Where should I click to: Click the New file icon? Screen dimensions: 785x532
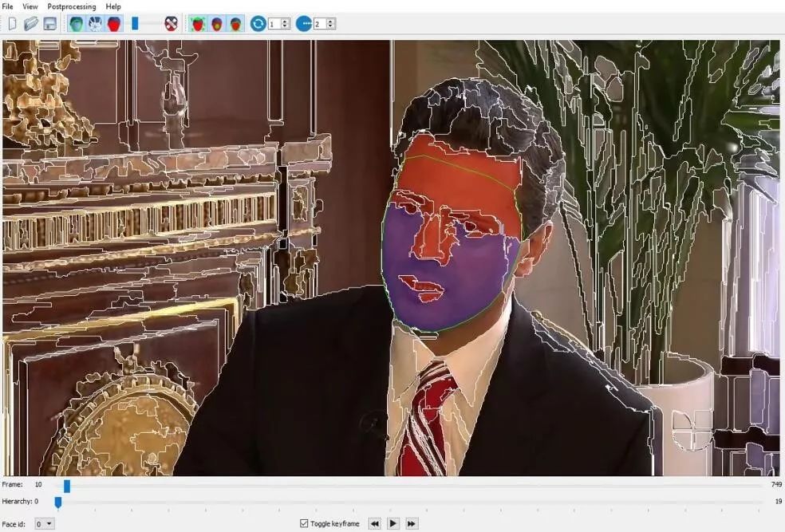[12, 24]
